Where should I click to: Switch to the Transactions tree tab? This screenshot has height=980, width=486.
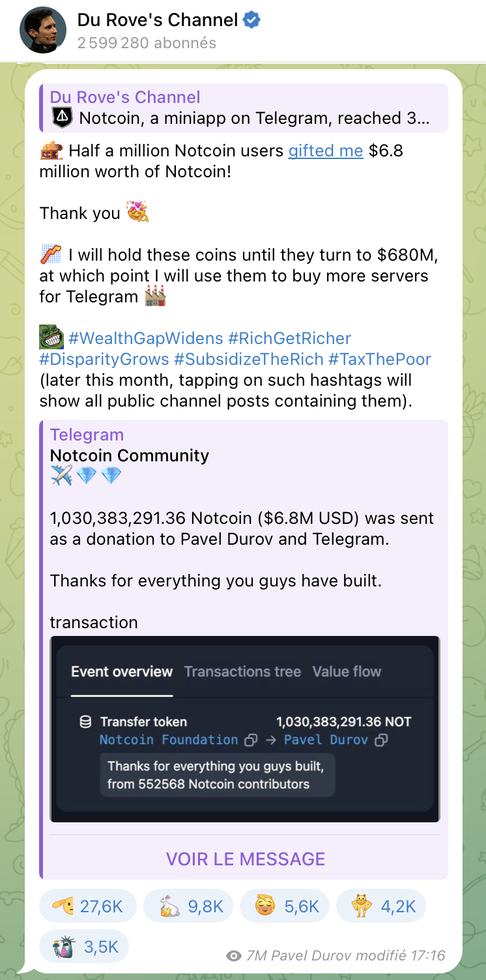tap(242, 672)
